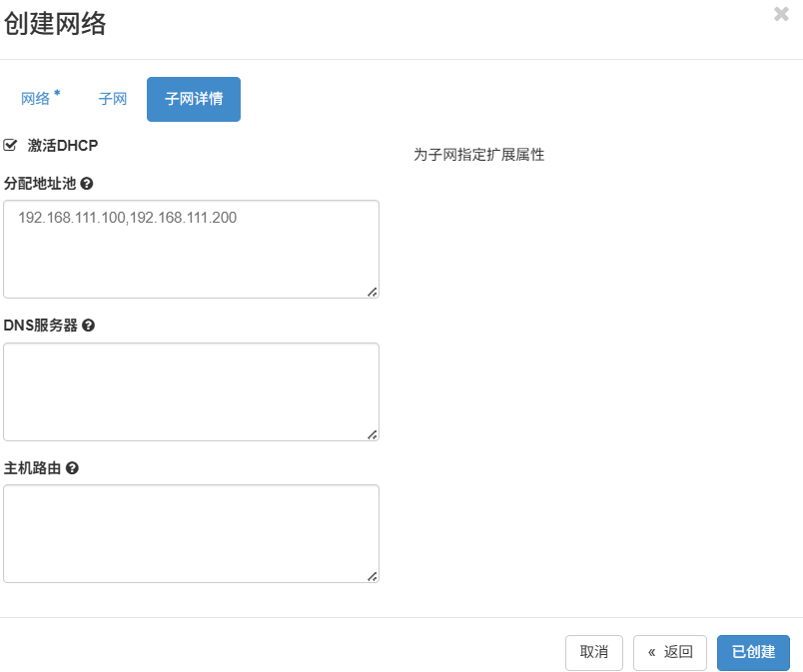803x672 pixels.
Task: Switch to the 子网 tab
Action: pyautogui.click(x=112, y=99)
